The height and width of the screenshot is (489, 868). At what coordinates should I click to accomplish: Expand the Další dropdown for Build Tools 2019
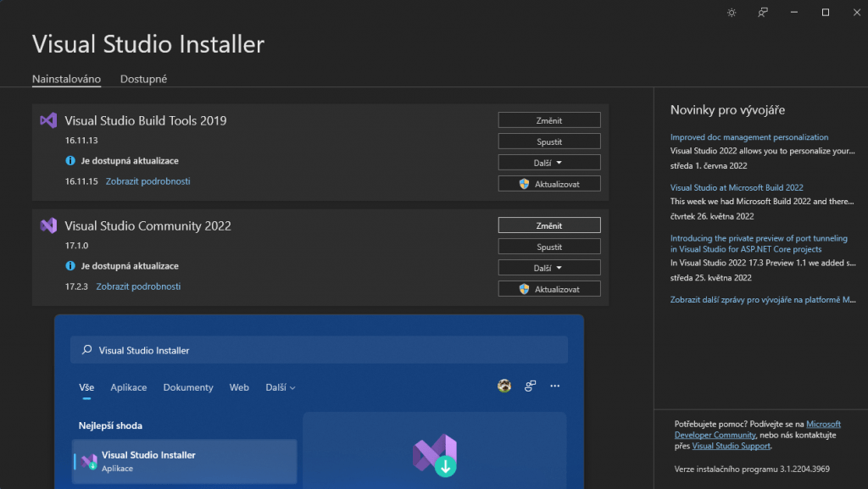click(548, 163)
